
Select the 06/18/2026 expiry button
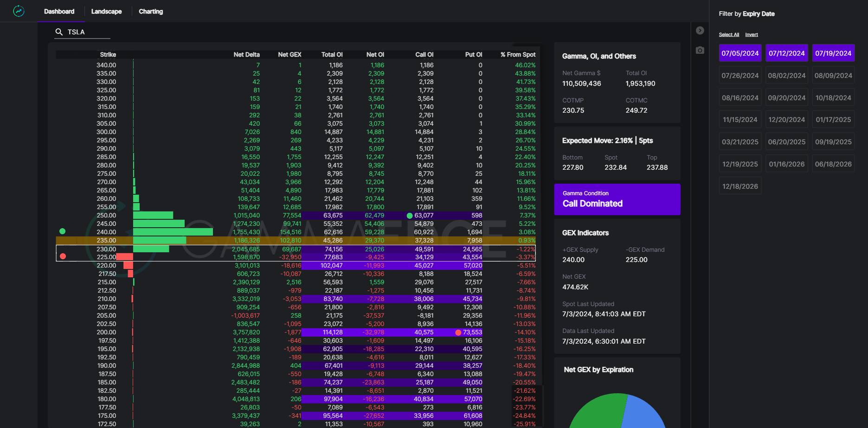pyautogui.click(x=833, y=164)
